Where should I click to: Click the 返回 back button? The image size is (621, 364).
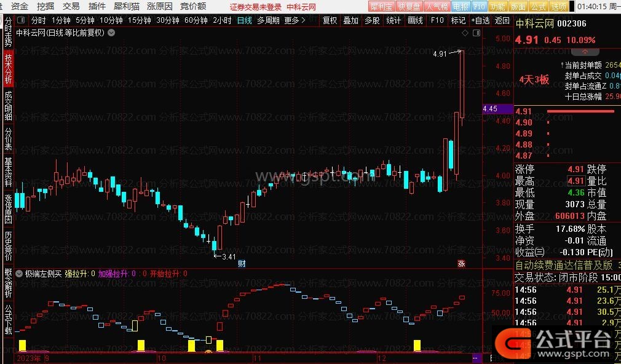click(x=502, y=20)
